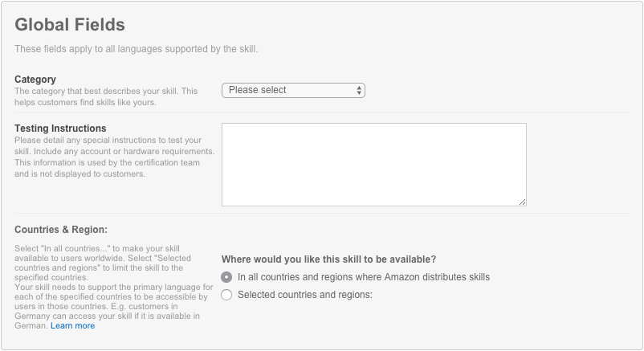Click the "Countries & Region:" section label
Viewport: 644px width, 351px height.
click(x=61, y=230)
